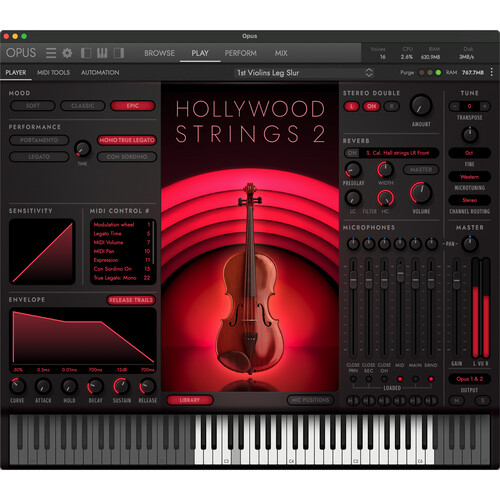Enable the Legato button
This screenshot has width=500, height=500.
pyautogui.click(x=39, y=157)
